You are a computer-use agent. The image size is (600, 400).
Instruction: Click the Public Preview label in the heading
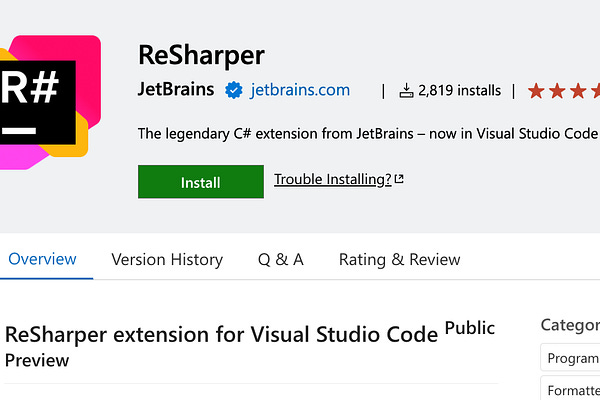point(470,328)
